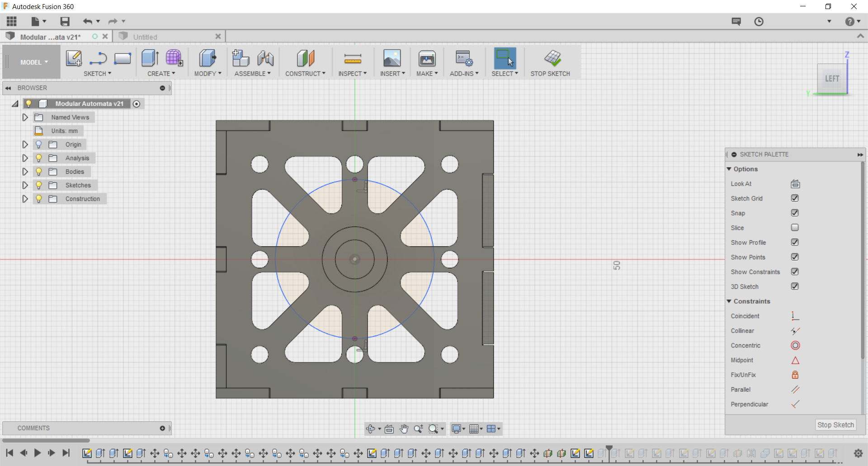Click the Orbit navigation icon

pyautogui.click(x=371, y=428)
